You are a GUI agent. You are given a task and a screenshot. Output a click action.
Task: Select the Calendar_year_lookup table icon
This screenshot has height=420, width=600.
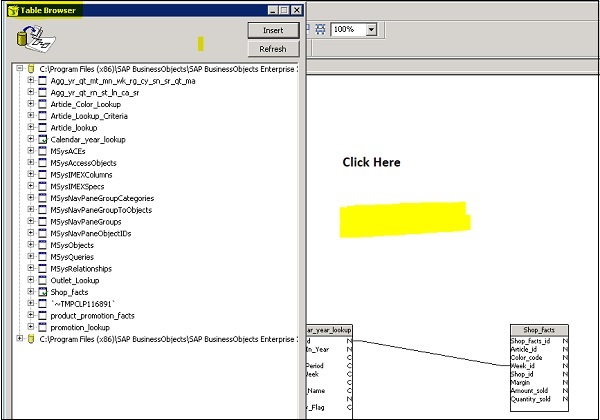tap(43, 140)
